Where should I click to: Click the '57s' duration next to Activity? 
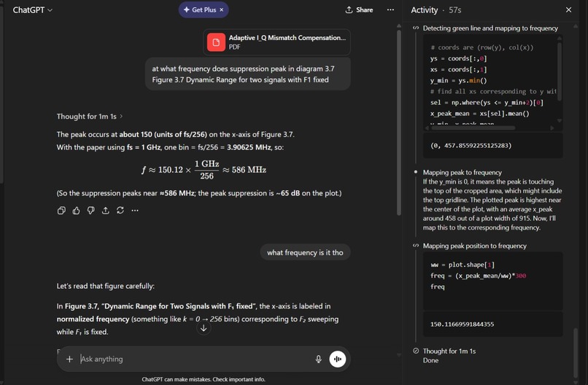[455, 10]
